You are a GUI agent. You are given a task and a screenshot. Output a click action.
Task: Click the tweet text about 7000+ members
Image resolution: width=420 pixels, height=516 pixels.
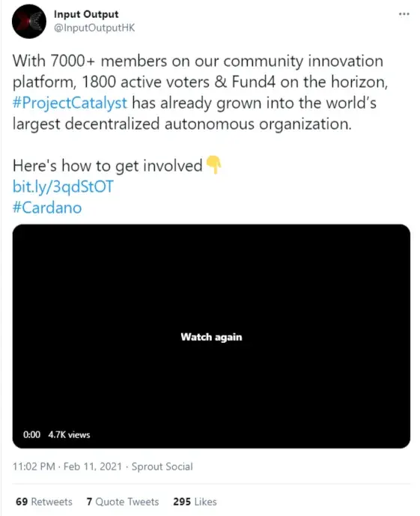200,92
